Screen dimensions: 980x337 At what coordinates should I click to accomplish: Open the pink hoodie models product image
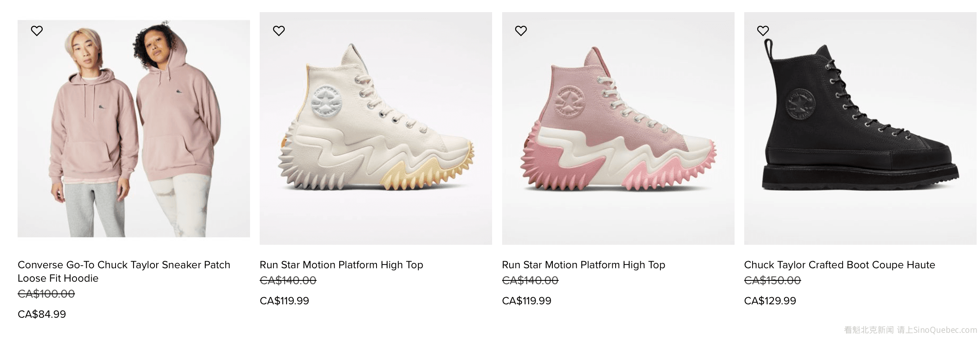coord(134,129)
